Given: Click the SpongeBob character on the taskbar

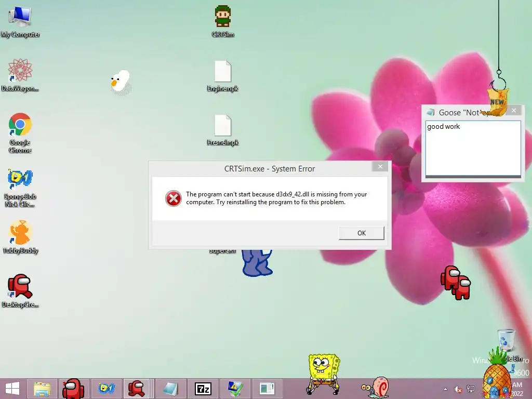Looking at the screenshot, I should 323,374.
